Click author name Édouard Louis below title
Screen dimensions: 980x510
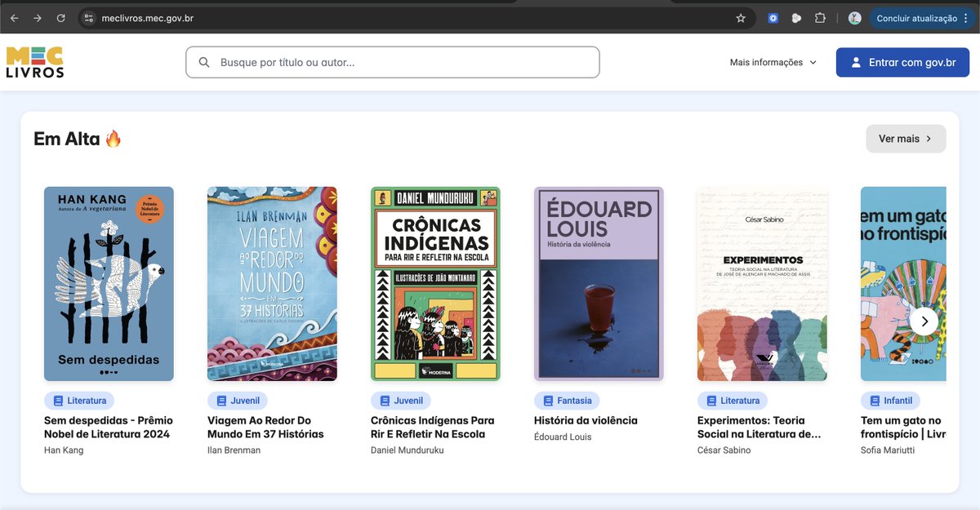[x=563, y=437]
